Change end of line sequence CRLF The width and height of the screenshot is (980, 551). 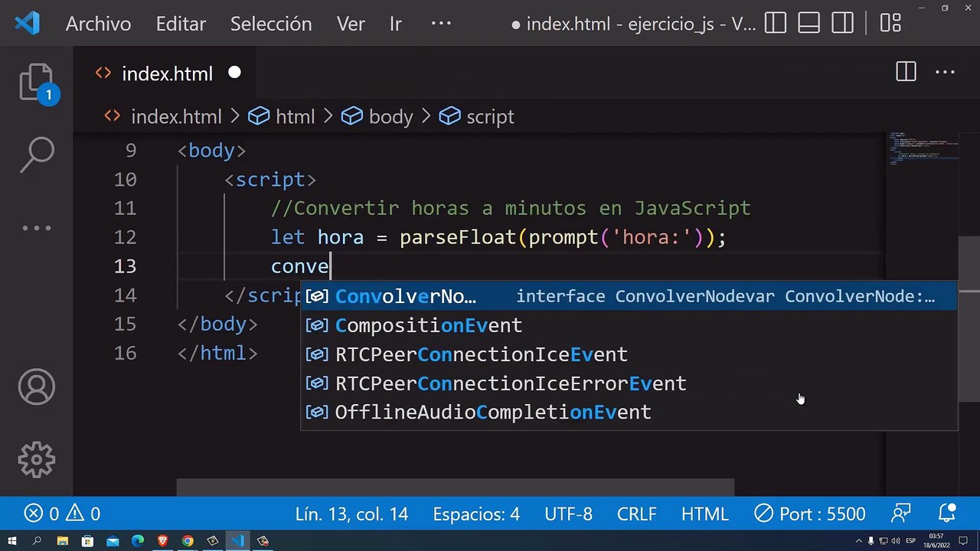click(636, 514)
